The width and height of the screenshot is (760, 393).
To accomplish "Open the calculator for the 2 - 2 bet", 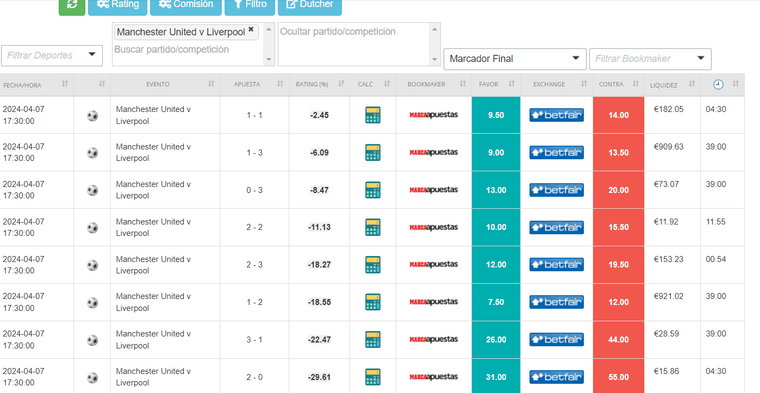I will point(373,227).
